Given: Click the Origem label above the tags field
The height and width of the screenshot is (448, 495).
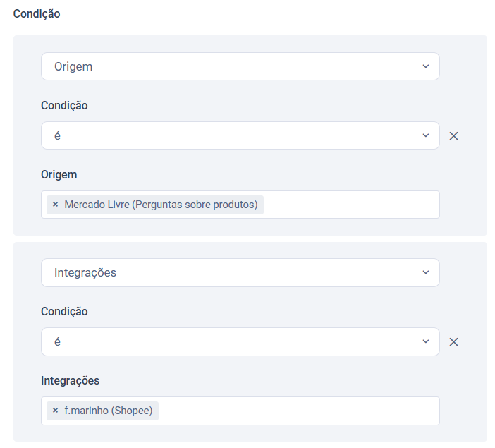Looking at the screenshot, I should (59, 174).
